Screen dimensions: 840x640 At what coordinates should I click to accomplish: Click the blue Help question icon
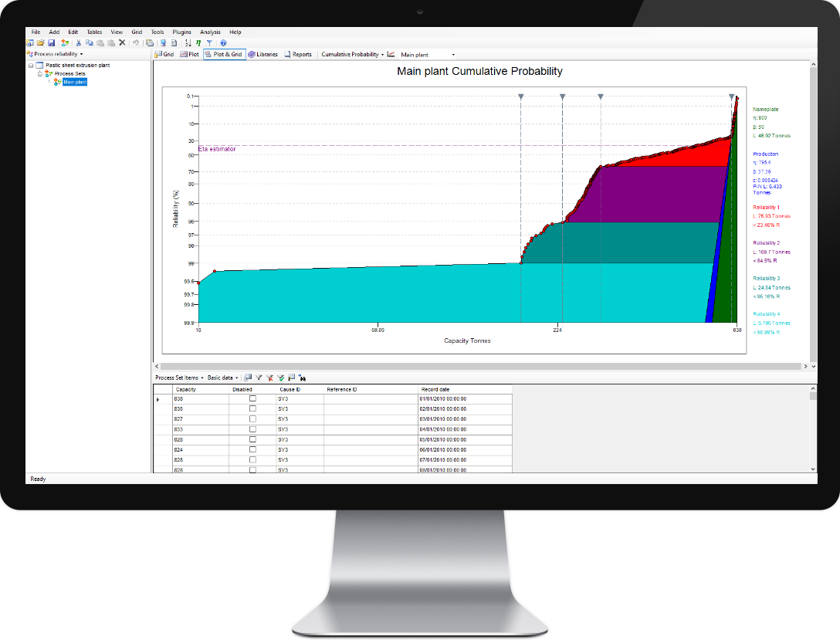[x=223, y=43]
